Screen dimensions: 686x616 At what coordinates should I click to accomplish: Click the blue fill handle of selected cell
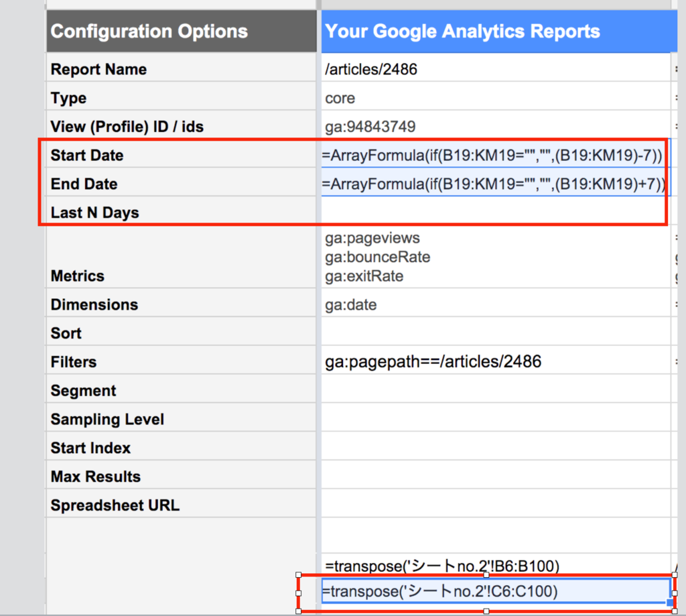[x=670, y=603]
